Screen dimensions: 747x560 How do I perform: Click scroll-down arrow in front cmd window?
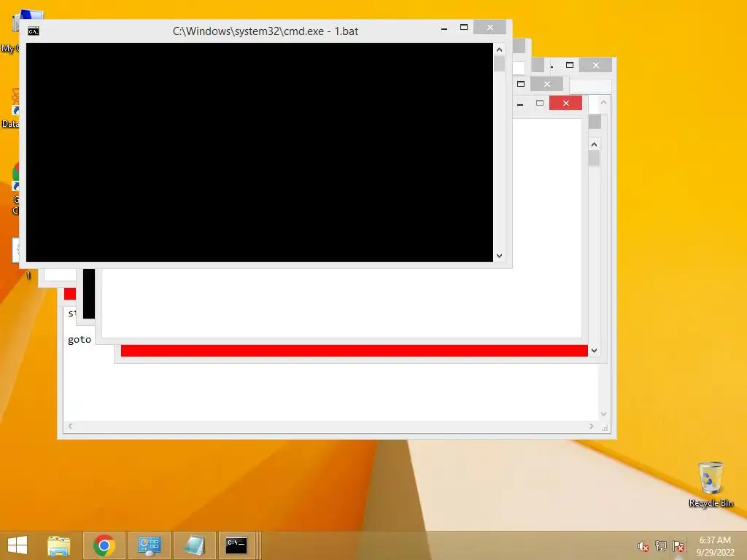tap(499, 256)
